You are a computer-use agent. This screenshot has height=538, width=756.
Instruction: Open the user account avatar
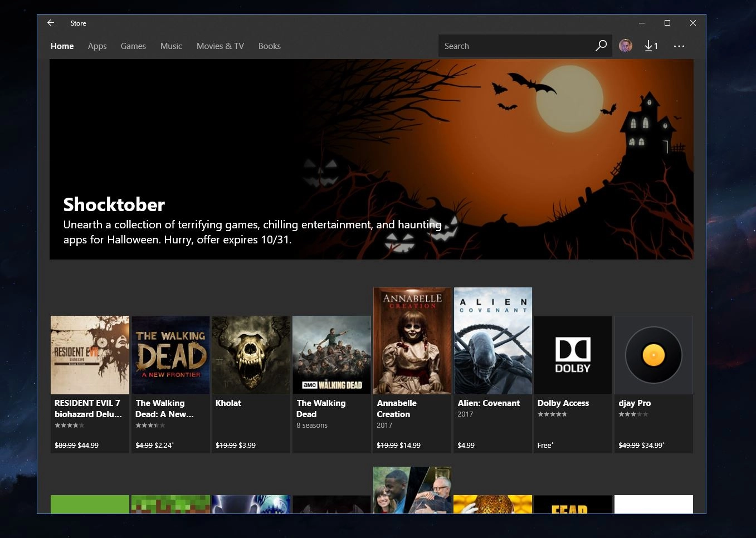[x=626, y=46]
